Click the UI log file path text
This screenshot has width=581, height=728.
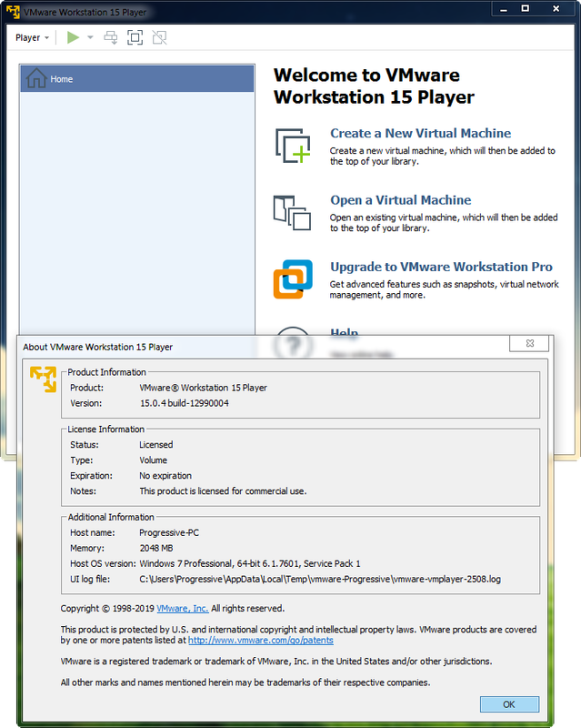point(320,579)
